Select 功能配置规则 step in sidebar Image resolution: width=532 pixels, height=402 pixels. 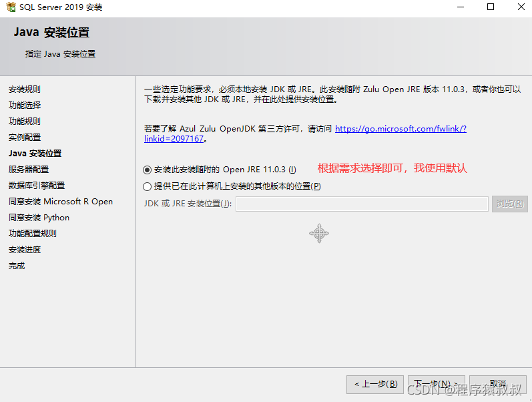click(33, 234)
